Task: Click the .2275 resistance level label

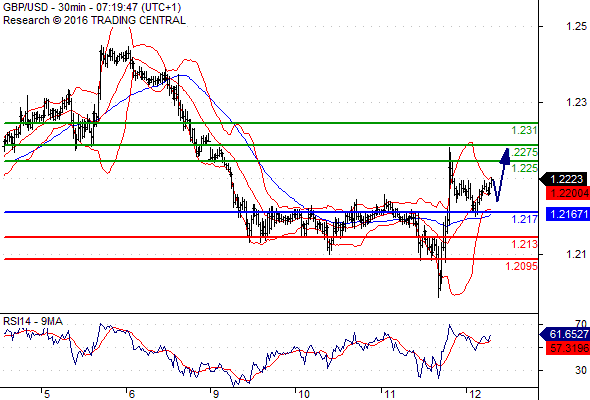Action: 526,152
